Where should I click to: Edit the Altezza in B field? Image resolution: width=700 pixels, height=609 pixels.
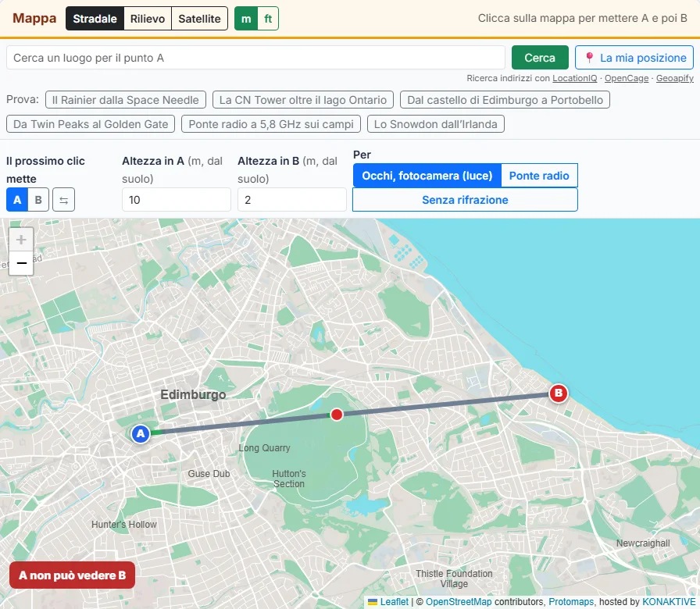point(292,200)
